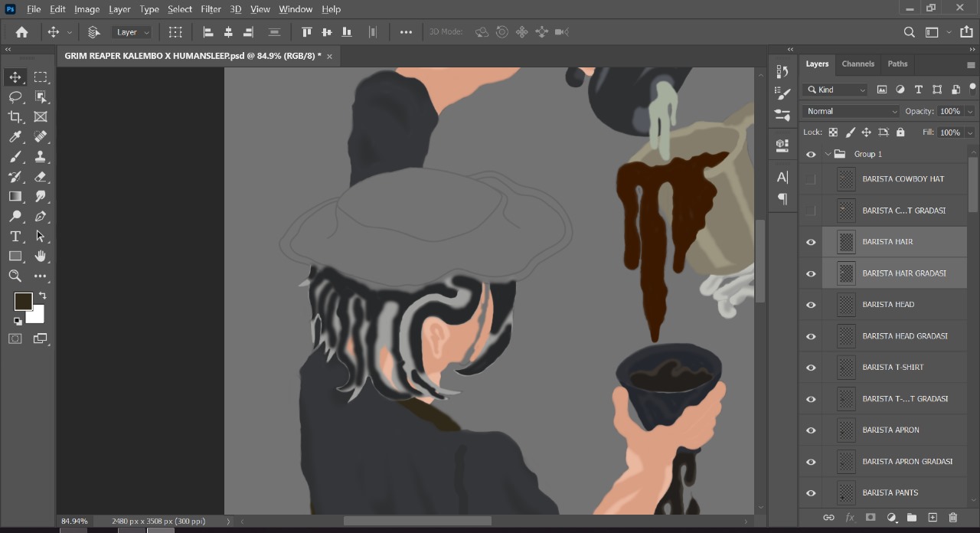Toggle Quick Mask mode
The height and width of the screenshot is (533, 980).
[x=15, y=338]
